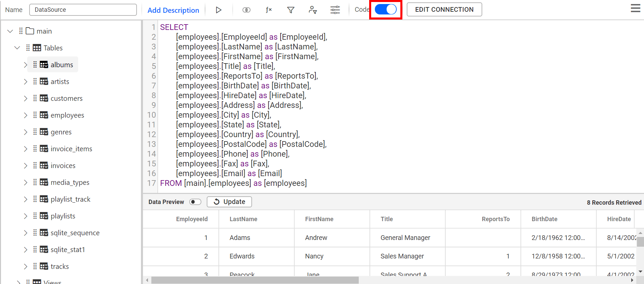Image resolution: width=644 pixels, height=284 pixels.
Task: Expand the customers table node
Action: [26, 98]
